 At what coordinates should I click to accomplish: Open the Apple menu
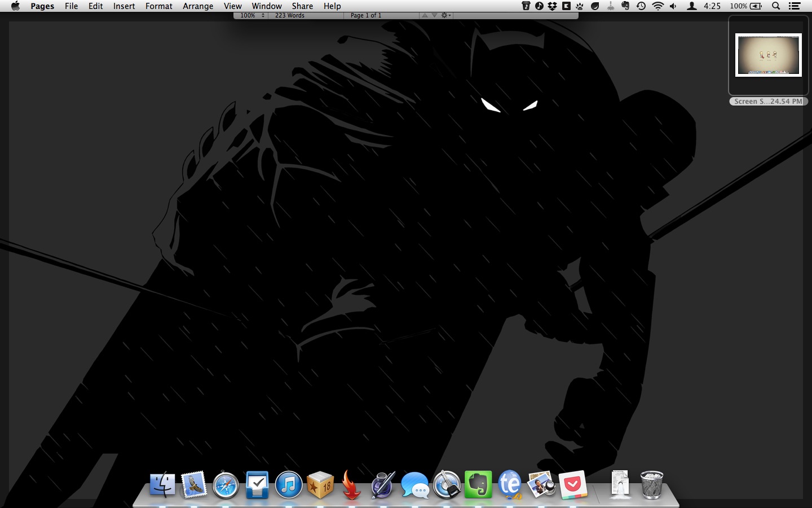coord(15,6)
